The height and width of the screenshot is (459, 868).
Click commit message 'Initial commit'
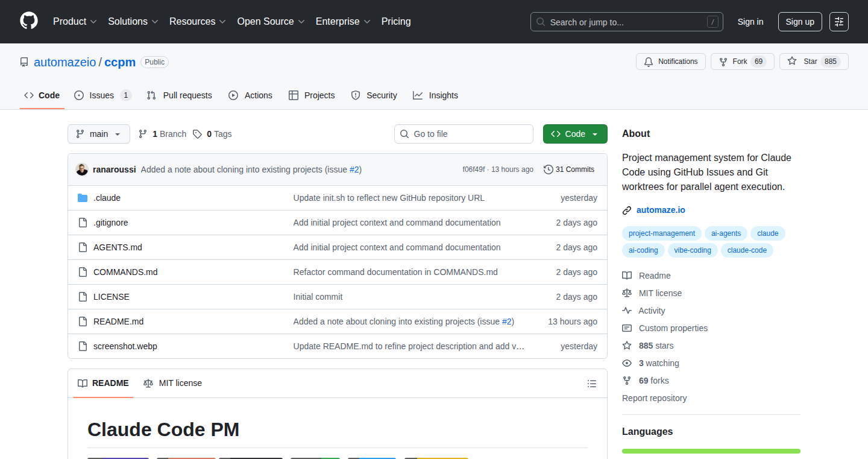318,297
